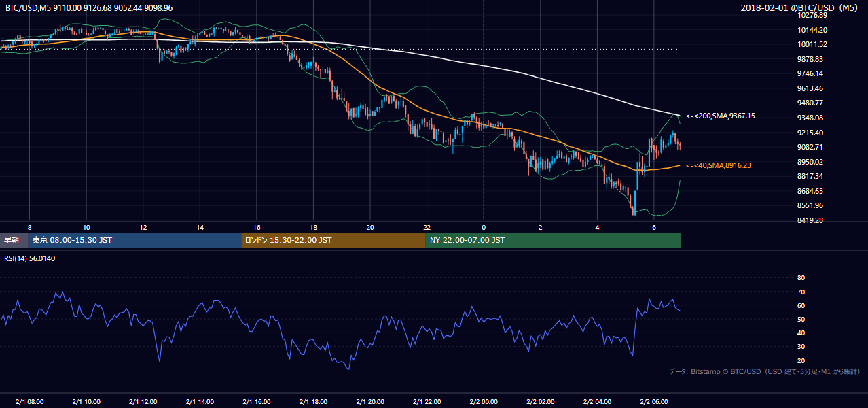Click price axis value 9746.14

pos(810,73)
